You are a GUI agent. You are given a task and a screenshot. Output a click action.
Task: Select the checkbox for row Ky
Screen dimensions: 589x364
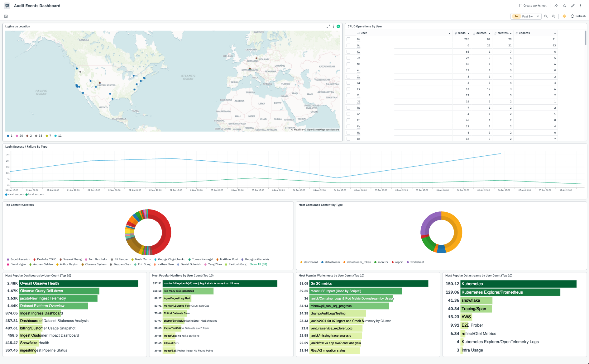[x=348, y=52]
